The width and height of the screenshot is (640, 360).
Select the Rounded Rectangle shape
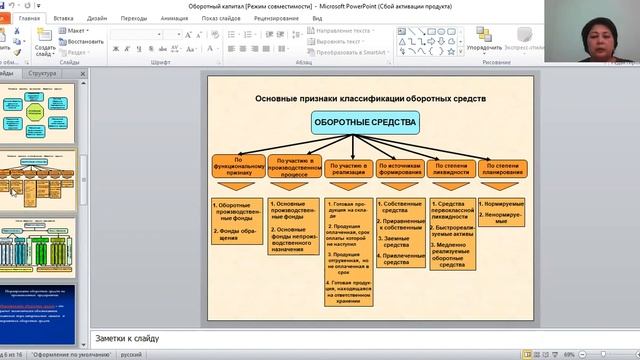[451, 31]
